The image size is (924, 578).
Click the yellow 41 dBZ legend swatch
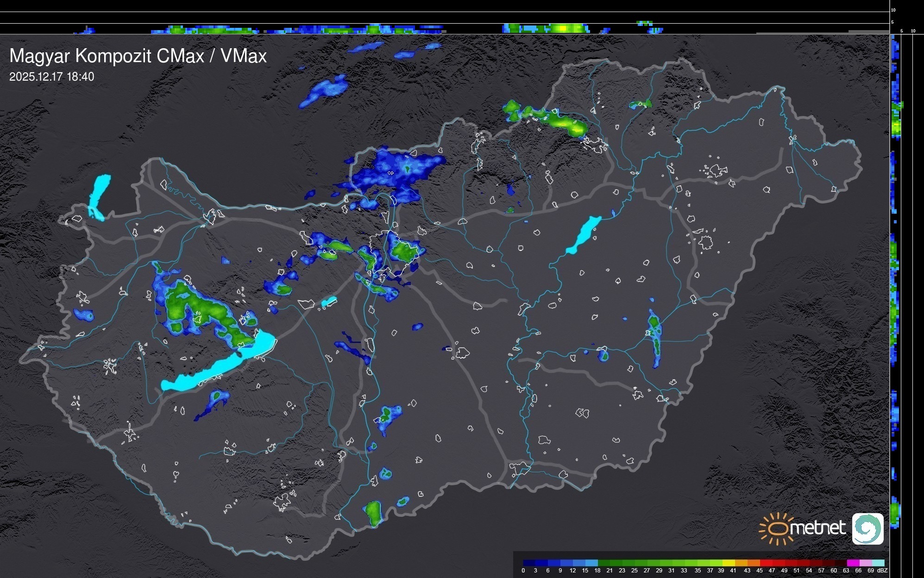coord(729,563)
